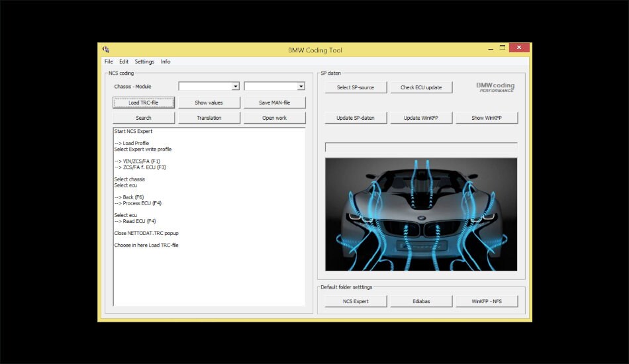
Task: Click the '--> Back (F6)' line
Action: tap(128, 197)
